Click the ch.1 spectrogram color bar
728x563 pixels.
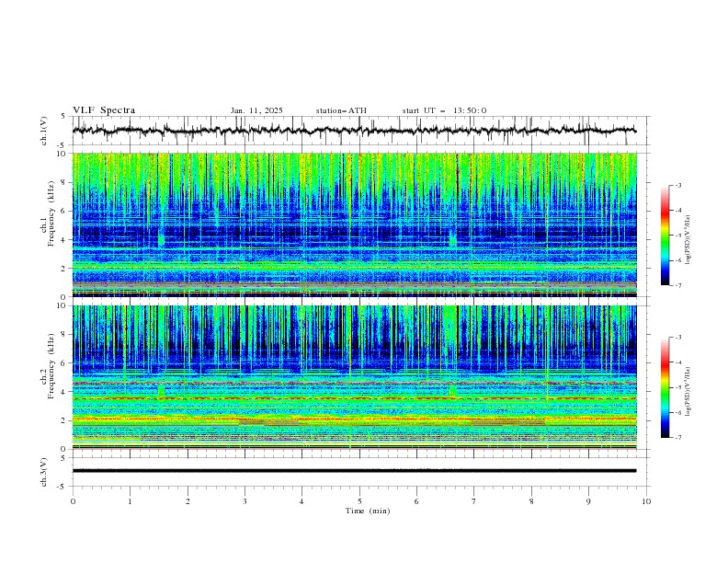click(665, 235)
